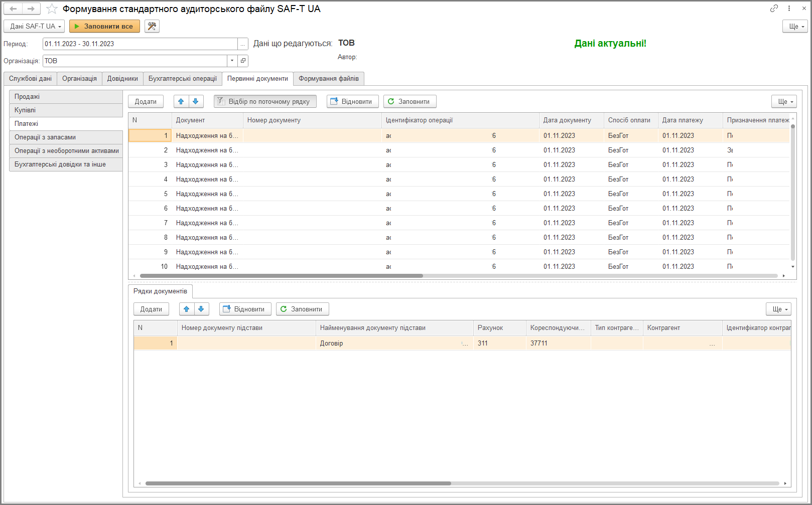Click the Заповнити все button
This screenshot has height=505, width=812.
104,26
